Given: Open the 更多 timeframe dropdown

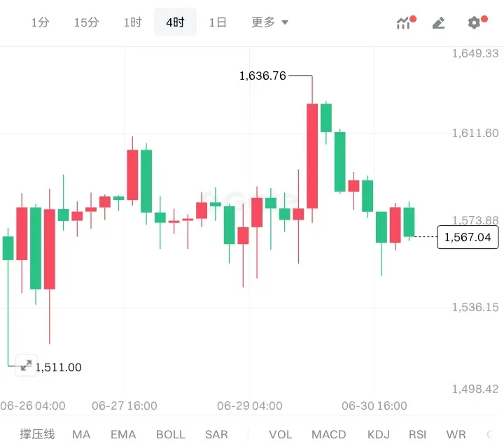Looking at the screenshot, I should pyautogui.click(x=269, y=22).
